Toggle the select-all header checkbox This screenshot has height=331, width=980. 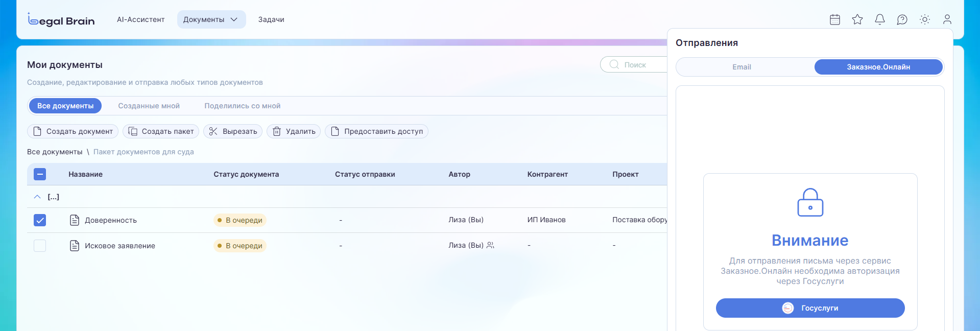click(40, 174)
